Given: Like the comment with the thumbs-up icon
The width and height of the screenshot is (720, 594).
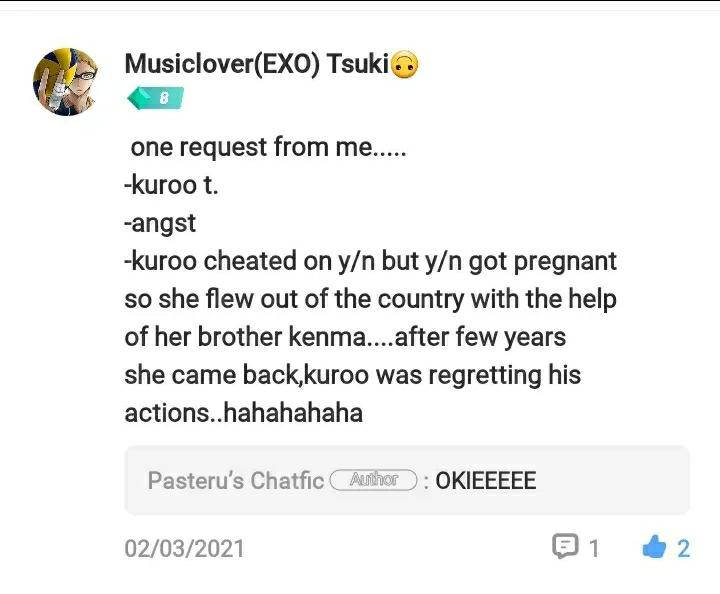Looking at the screenshot, I should pyautogui.click(x=654, y=547).
